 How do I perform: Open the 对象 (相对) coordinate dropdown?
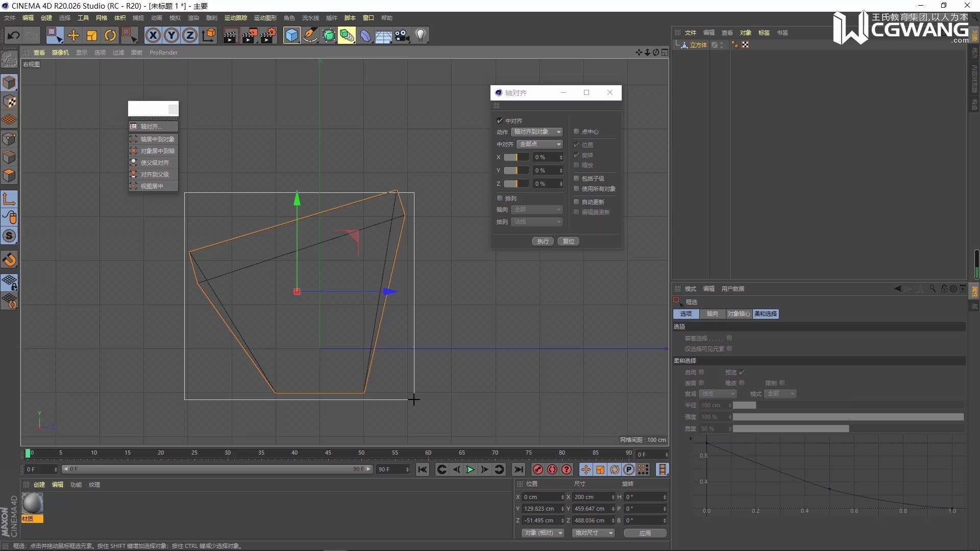click(x=542, y=533)
